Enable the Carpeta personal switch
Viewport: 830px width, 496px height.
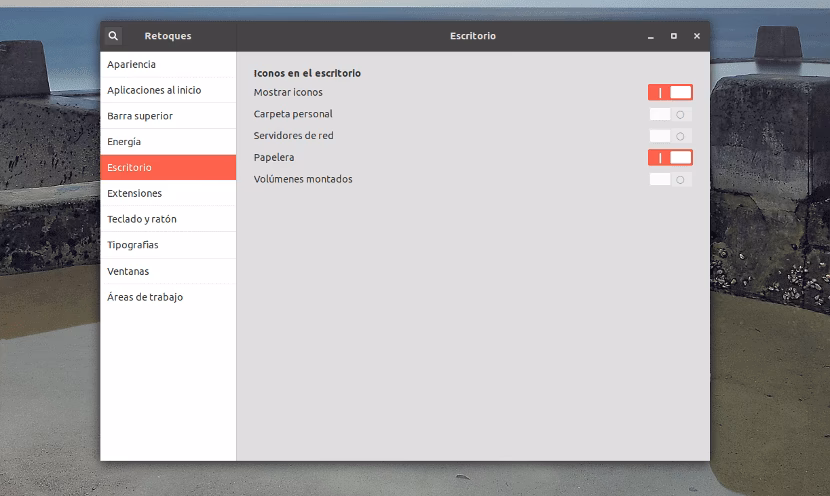pos(670,114)
